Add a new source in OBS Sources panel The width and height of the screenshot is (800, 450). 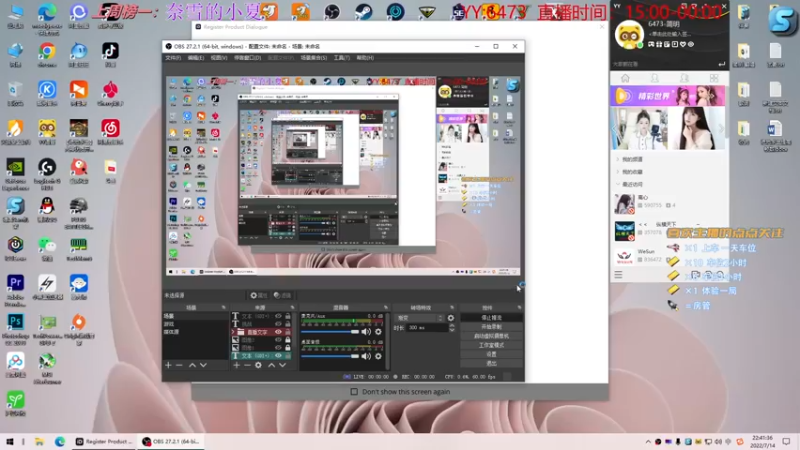(236, 365)
